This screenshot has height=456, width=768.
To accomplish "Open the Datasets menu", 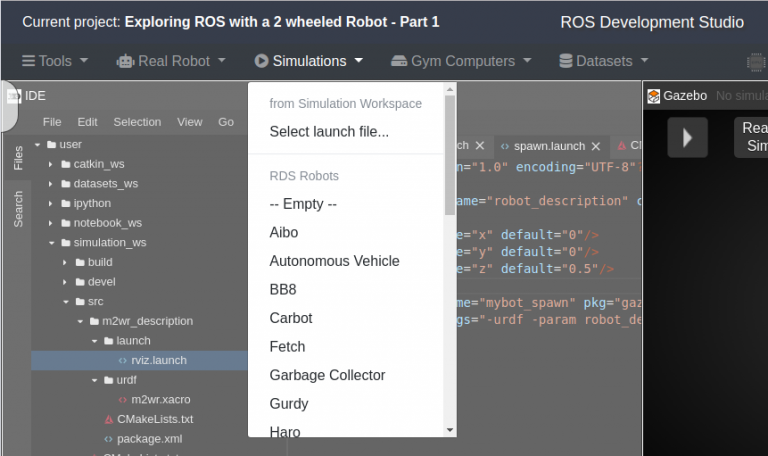I will click(x=603, y=61).
